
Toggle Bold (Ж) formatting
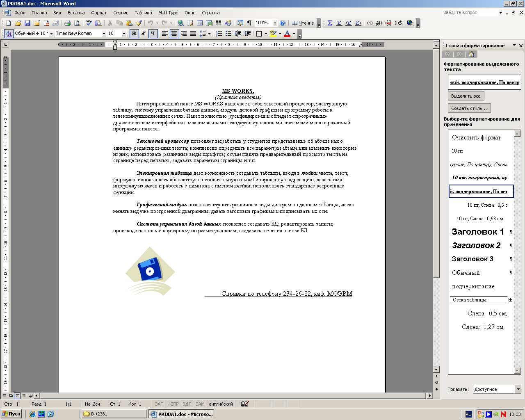coord(134,34)
